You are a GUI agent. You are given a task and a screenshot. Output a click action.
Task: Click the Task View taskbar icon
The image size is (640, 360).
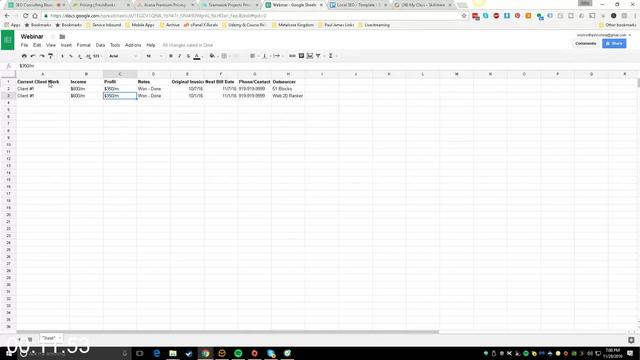point(140,353)
